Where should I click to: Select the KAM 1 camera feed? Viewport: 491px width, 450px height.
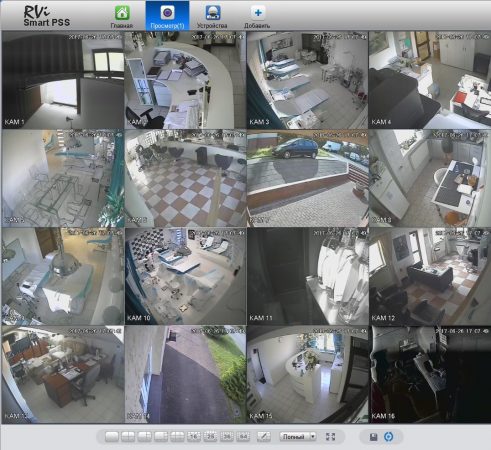[x=63, y=80]
